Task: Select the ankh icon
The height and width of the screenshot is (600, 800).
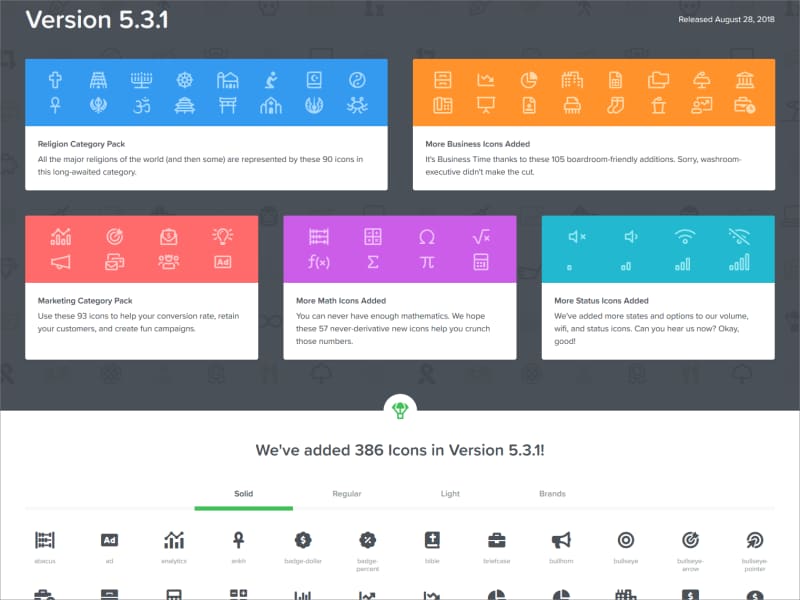Action: [239, 540]
